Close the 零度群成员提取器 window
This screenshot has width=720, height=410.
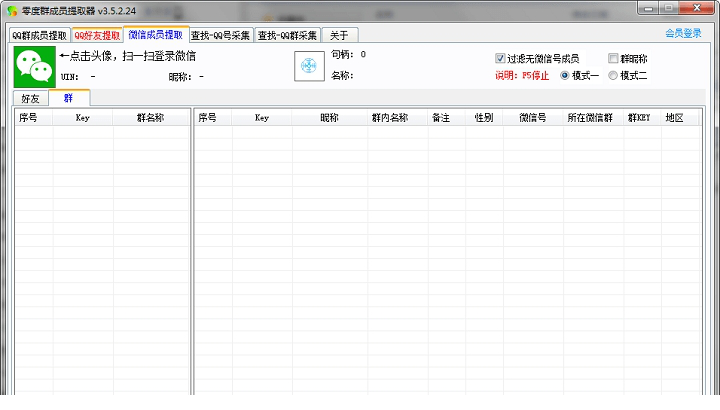(x=697, y=8)
